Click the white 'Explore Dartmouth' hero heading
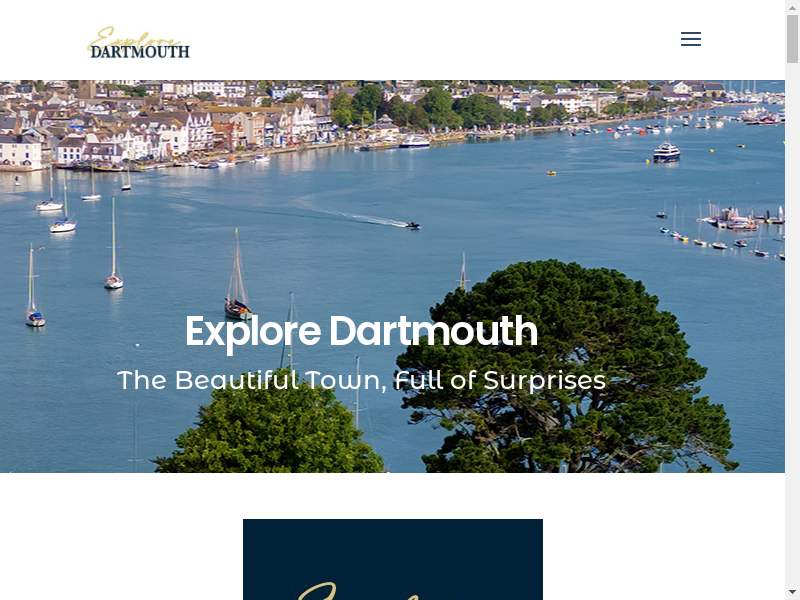800x600 pixels. click(x=361, y=332)
